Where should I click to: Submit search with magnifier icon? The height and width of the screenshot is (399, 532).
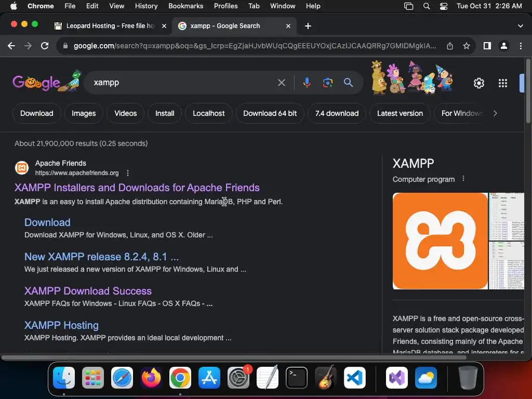coord(348,83)
